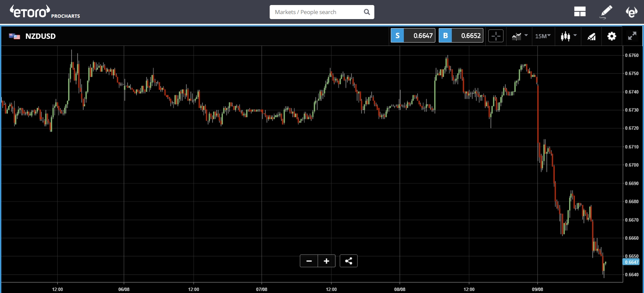Click the 09/08 date axis label
Viewport: 644px width, 293px height.
(537, 289)
